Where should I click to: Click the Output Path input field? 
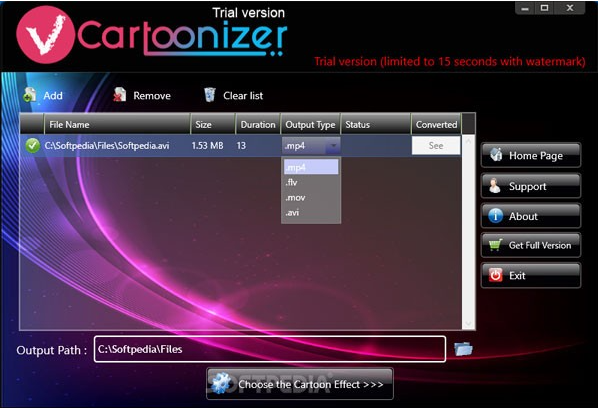coord(270,349)
